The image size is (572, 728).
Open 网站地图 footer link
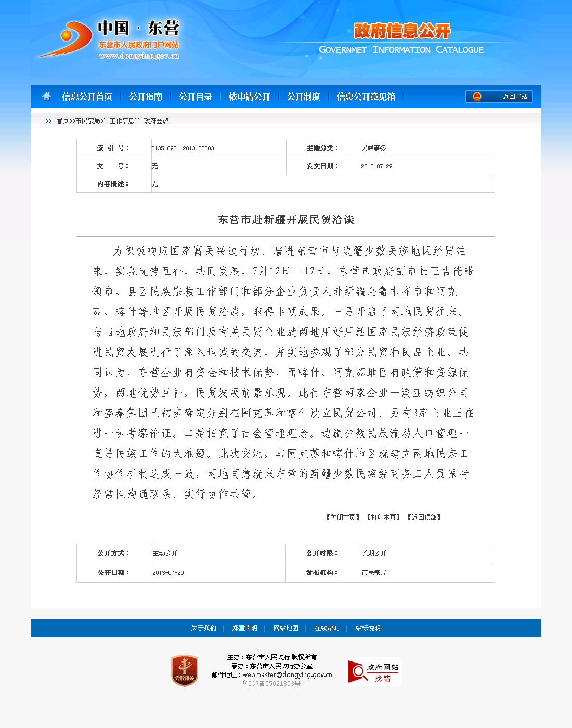click(x=286, y=628)
